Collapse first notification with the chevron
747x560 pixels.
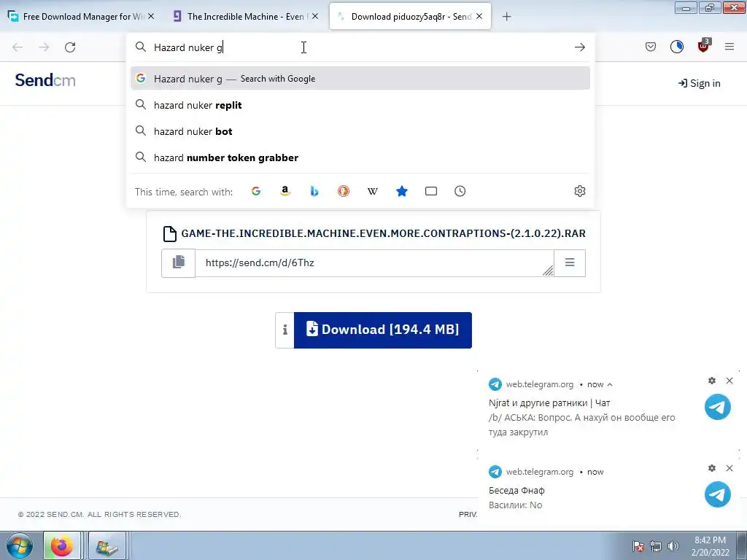point(610,385)
